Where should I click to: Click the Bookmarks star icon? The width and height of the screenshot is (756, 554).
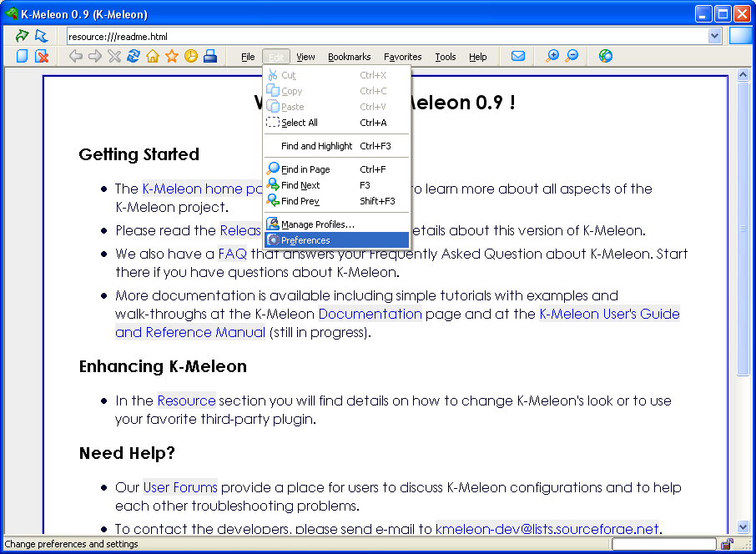172,56
